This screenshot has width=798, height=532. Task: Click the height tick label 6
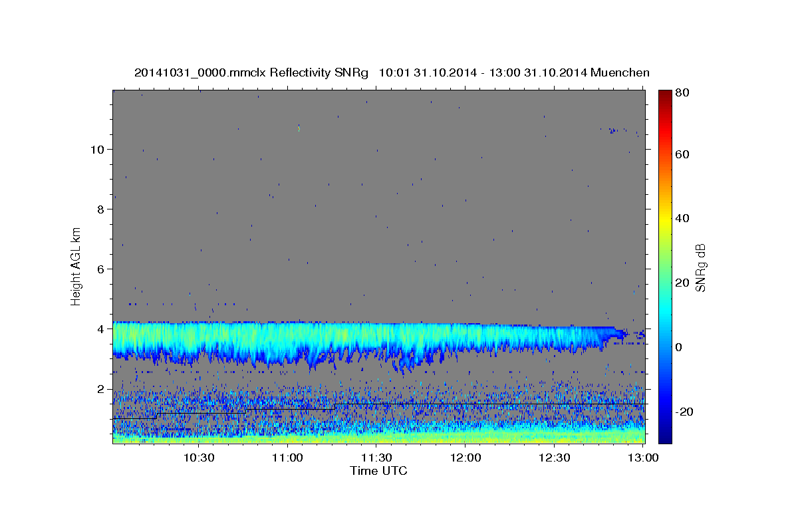pos(100,269)
